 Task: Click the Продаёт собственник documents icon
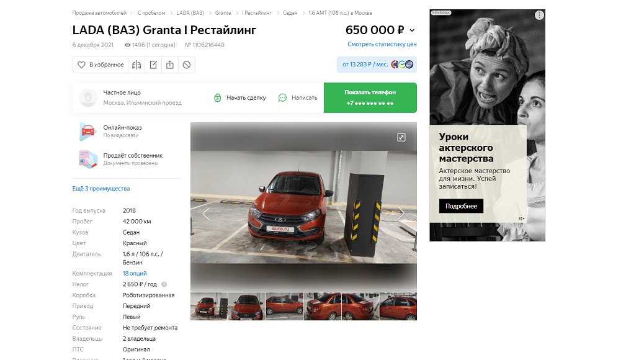coord(88,160)
